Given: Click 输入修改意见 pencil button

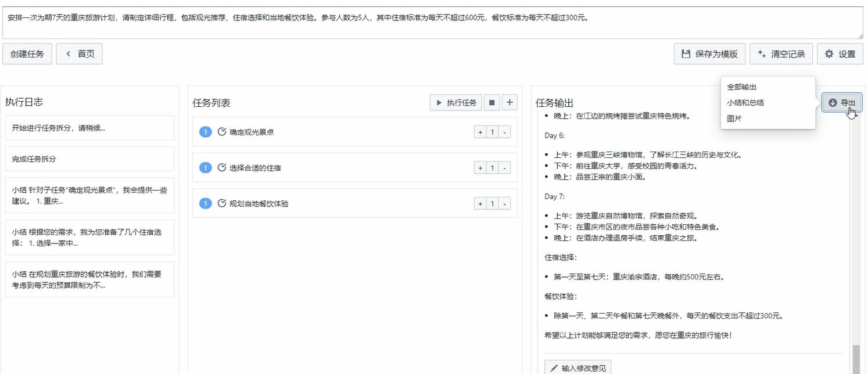Looking at the screenshot, I should 578,368.
